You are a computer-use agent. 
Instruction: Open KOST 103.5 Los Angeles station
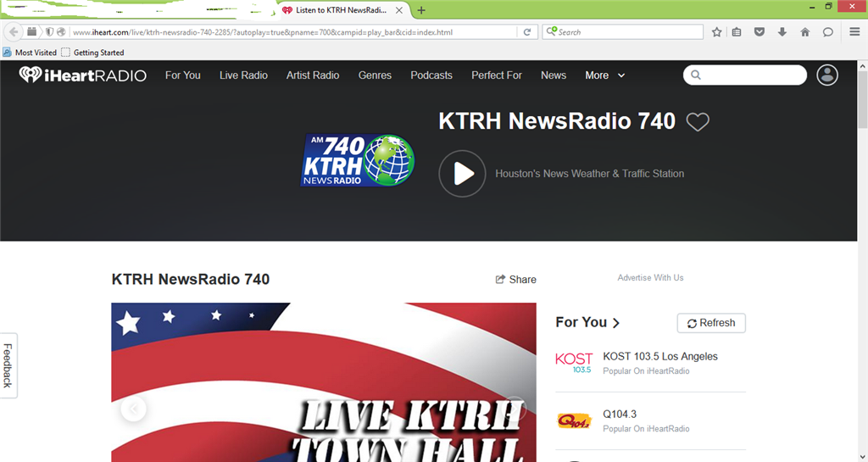coord(659,357)
